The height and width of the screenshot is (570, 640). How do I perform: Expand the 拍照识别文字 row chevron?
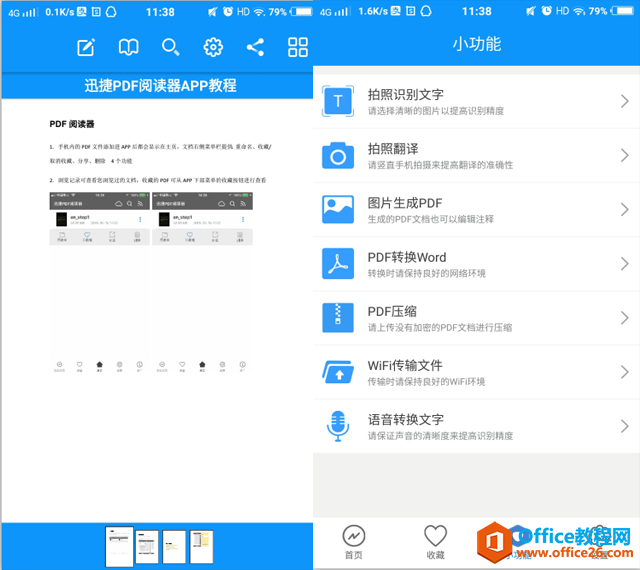624,101
